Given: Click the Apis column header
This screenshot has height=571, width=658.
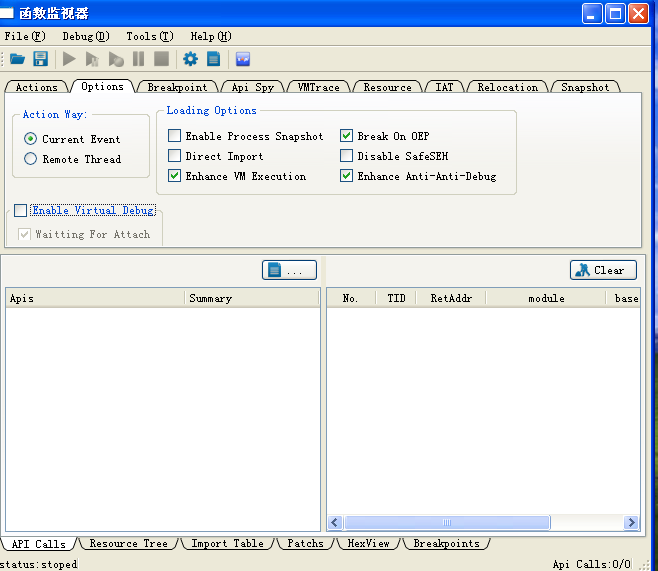Looking at the screenshot, I should (x=95, y=298).
